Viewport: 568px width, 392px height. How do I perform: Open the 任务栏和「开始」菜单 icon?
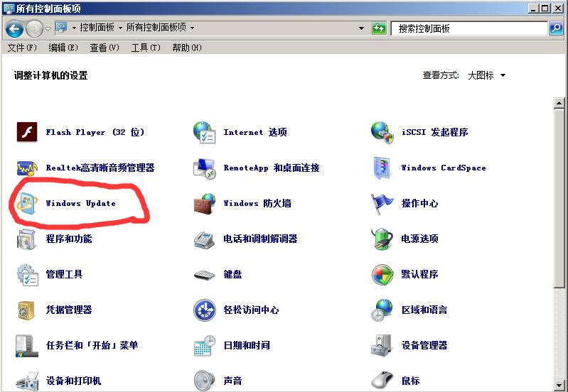[27, 346]
